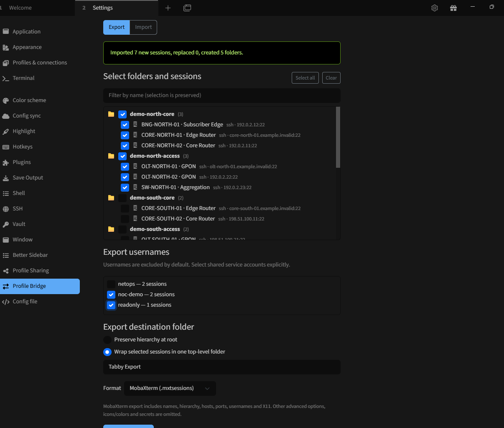Viewport: 504px width, 428px height.
Task: Click the demo-north-core folder icon
Action: [x=111, y=114]
